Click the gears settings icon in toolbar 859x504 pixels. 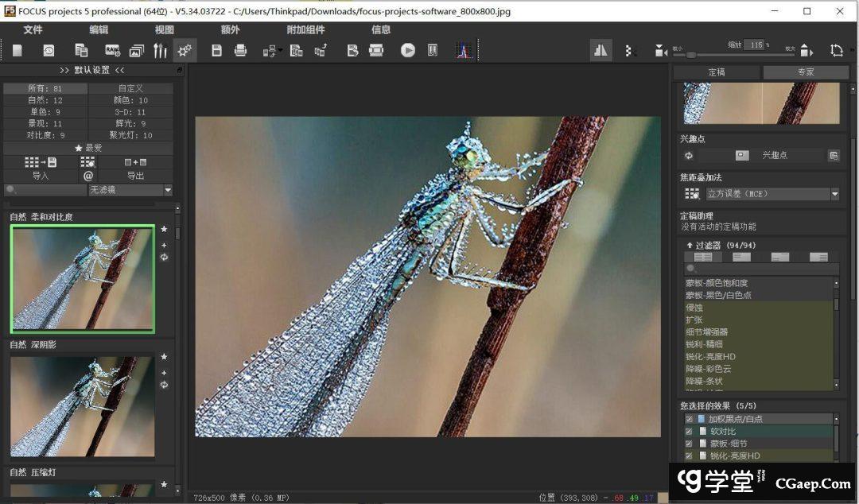pyautogui.click(x=185, y=50)
